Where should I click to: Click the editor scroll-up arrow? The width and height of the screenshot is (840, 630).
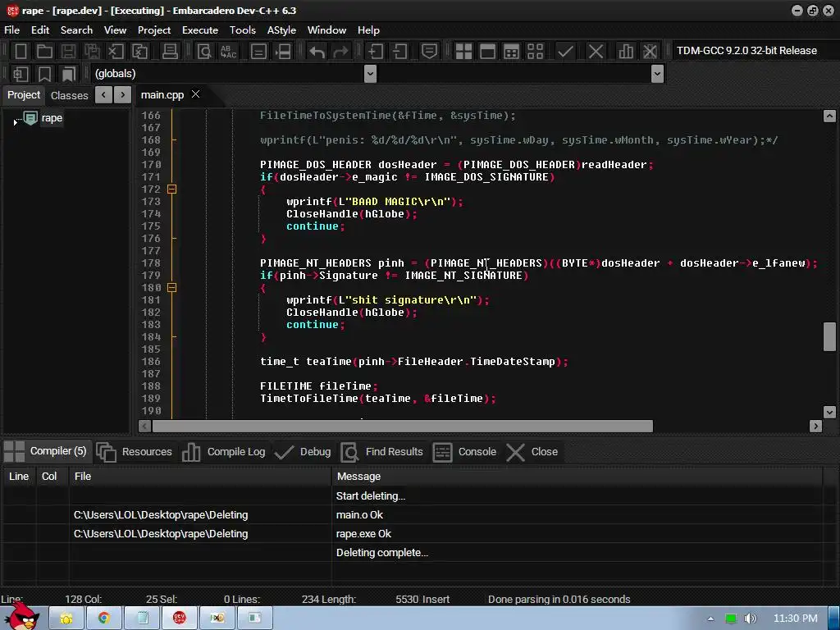point(829,116)
